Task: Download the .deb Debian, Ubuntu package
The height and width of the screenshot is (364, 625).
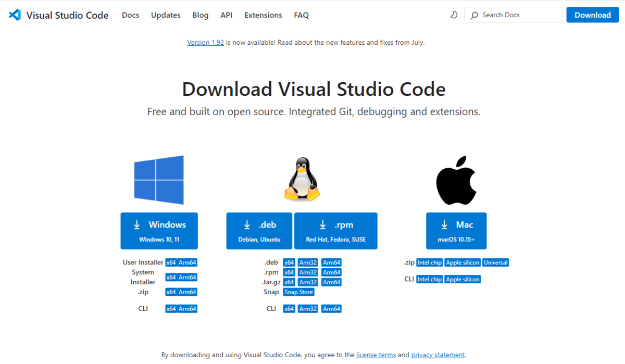Action: click(259, 231)
